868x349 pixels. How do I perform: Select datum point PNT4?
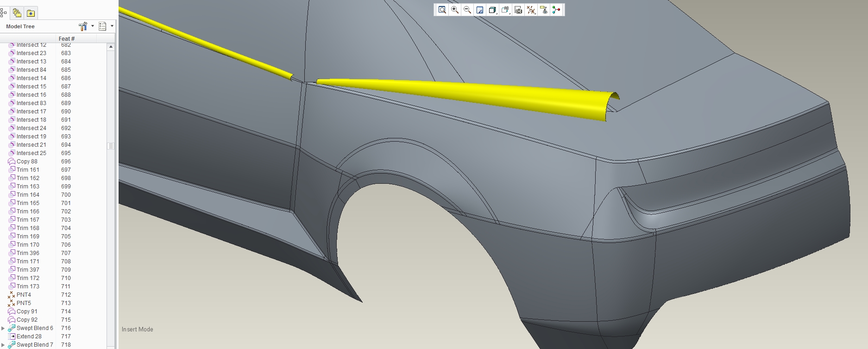click(x=24, y=295)
